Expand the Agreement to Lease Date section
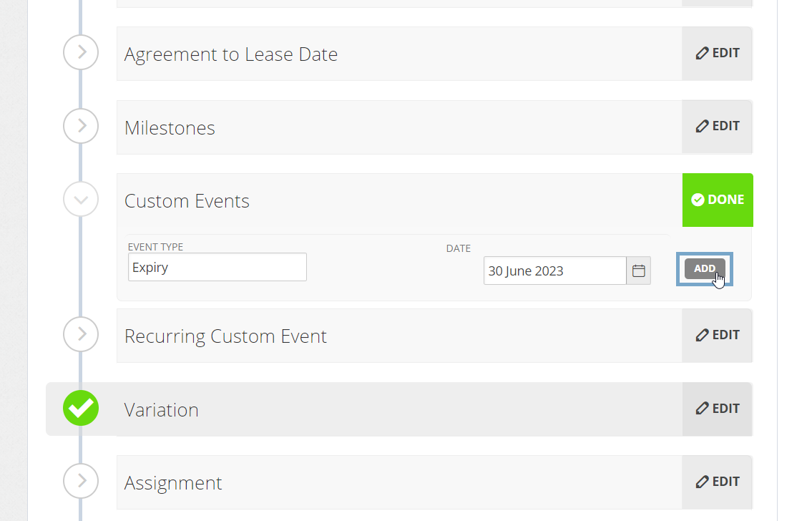Viewport: 812px width, 521px height. 81,52
